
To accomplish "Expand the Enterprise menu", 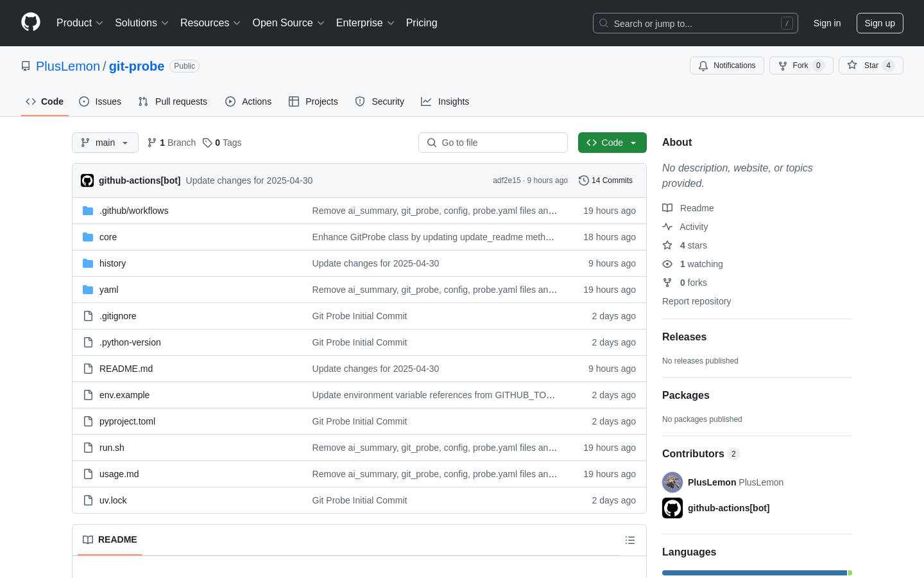I will (365, 23).
